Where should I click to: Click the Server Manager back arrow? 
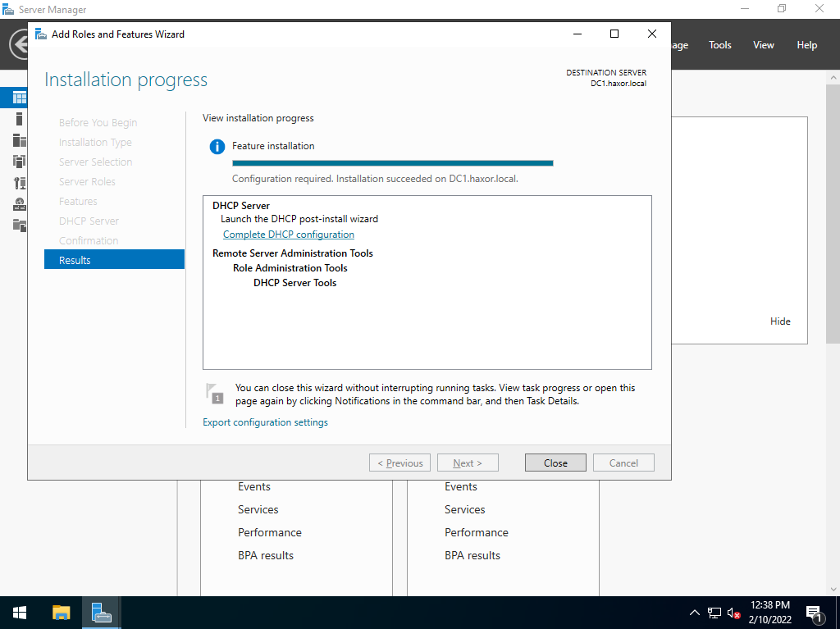[x=18, y=44]
